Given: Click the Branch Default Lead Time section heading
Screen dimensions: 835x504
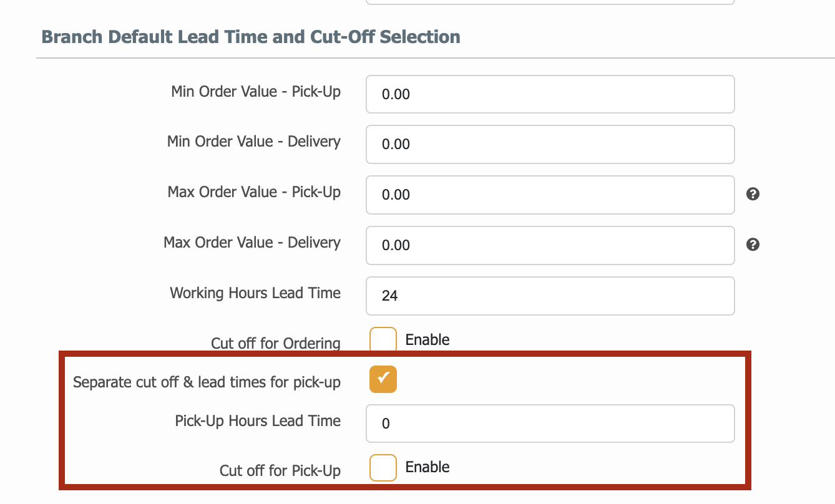Looking at the screenshot, I should 251,37.
